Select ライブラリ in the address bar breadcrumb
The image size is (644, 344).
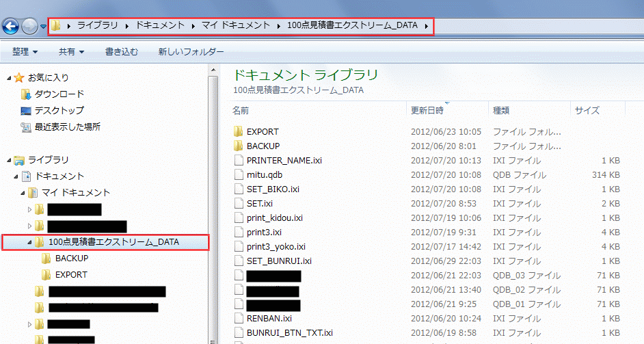pos(98,25)
